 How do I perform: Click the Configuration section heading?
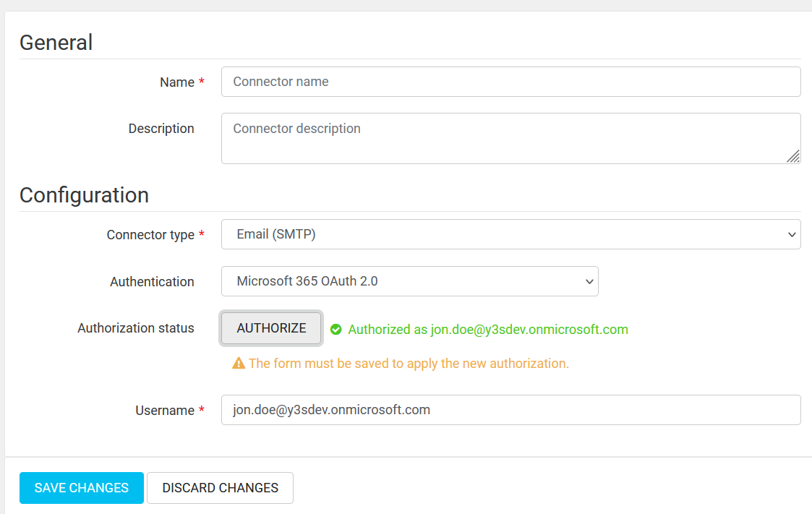click(84, 195)
